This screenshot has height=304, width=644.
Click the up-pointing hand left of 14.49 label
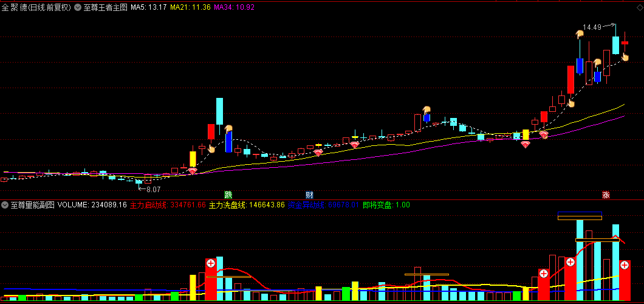(x=580, y=35)
